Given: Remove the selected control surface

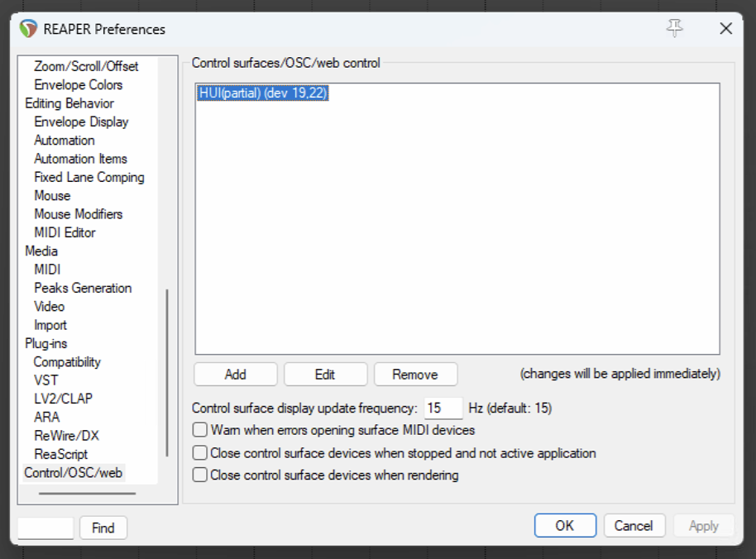Looking at the screenshot, I should [415, 374].
